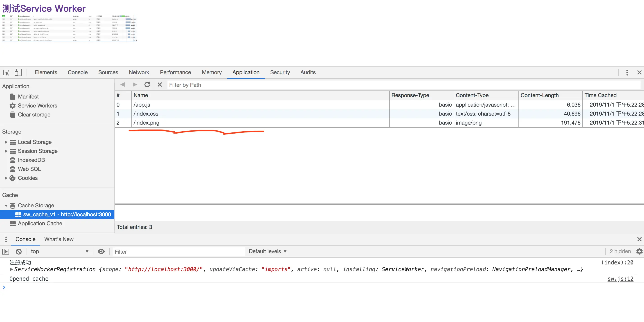Select the /index.css cache entry
Screen dimensions: 644x322
pos(379,114)
